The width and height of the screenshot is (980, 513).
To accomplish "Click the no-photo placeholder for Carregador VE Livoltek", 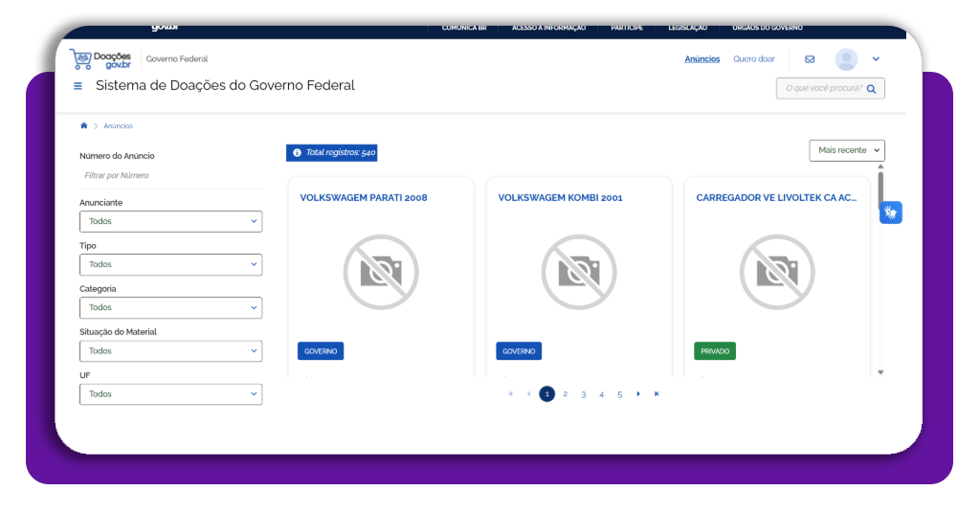I will pos(777,272).
